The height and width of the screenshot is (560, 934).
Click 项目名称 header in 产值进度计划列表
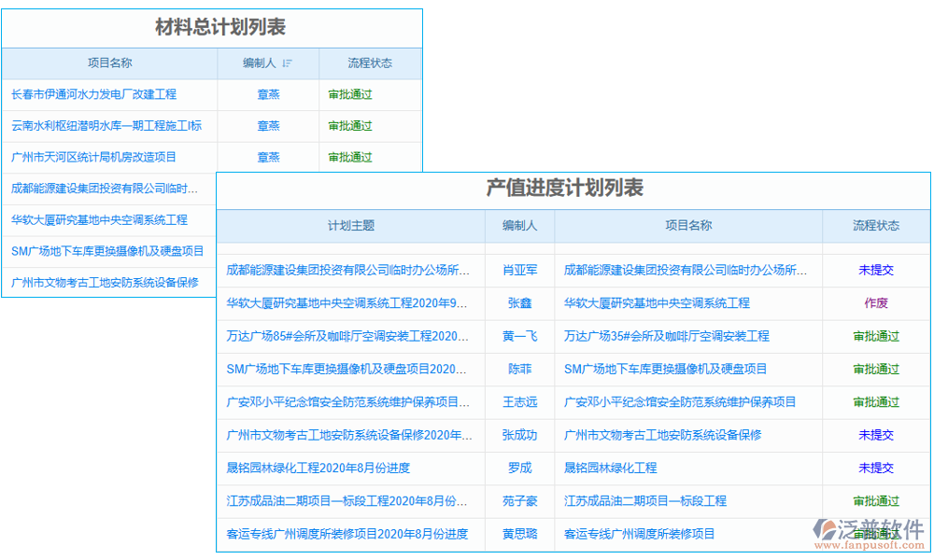point(689,225)
